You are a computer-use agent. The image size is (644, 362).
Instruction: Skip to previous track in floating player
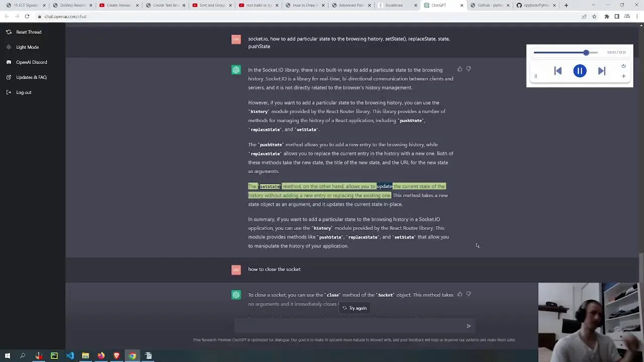point(557,71)
